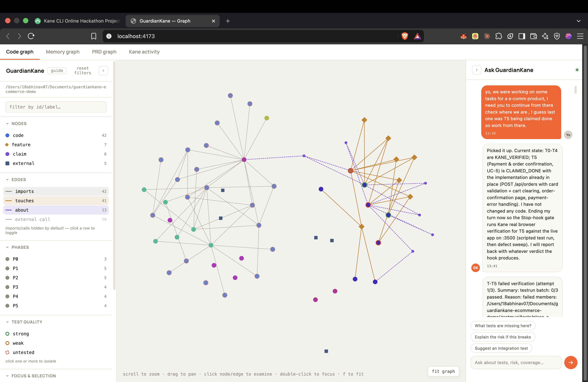Viewport: 588px width, 382px height.
Task: Click the VPN shield icon
Action: (x=557, y=36)
